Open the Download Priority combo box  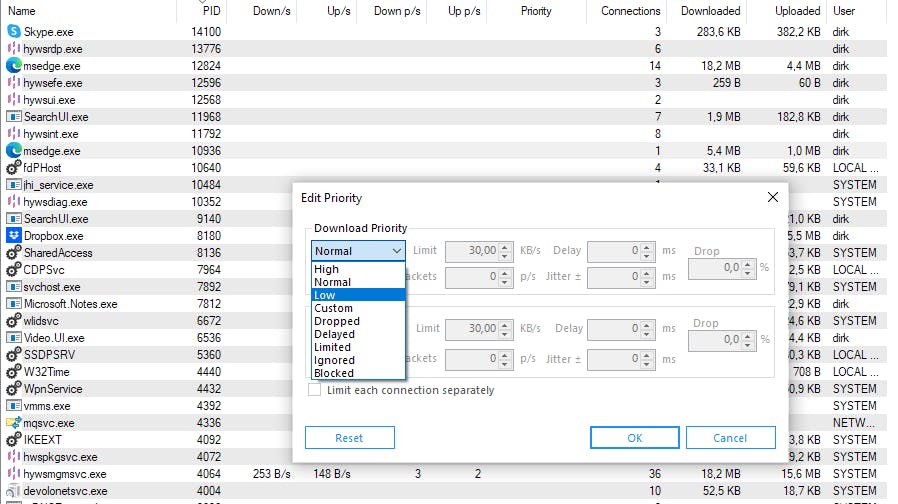click(x=359, y=251)
